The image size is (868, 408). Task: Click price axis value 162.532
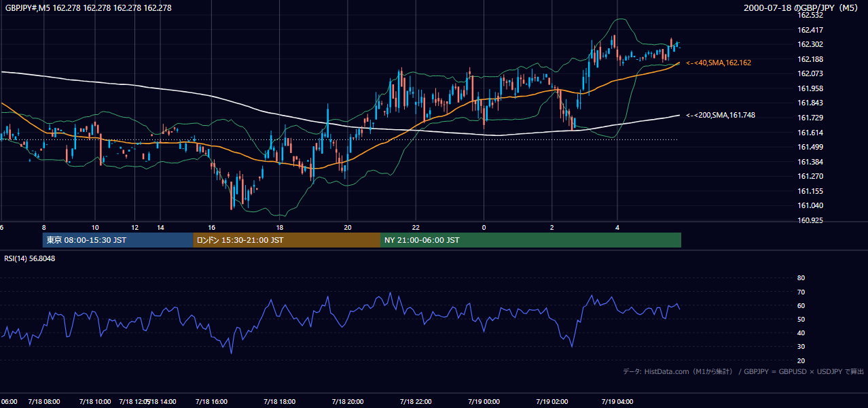coord(810,15)
